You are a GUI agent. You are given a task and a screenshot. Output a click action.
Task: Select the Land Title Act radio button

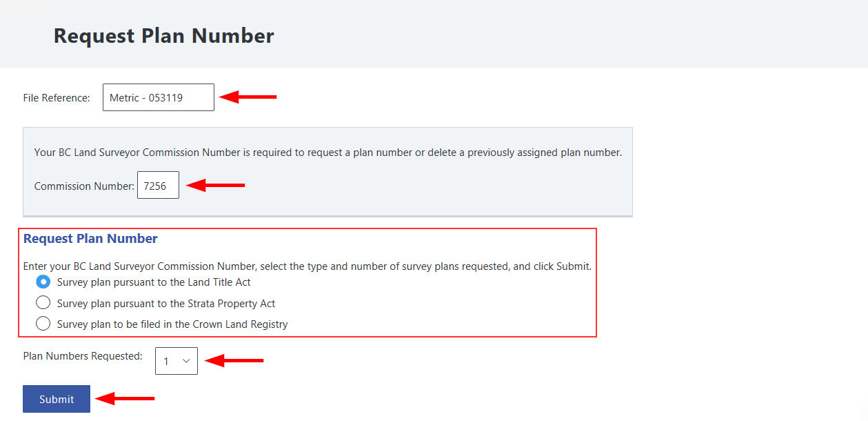tap(43, 282)
